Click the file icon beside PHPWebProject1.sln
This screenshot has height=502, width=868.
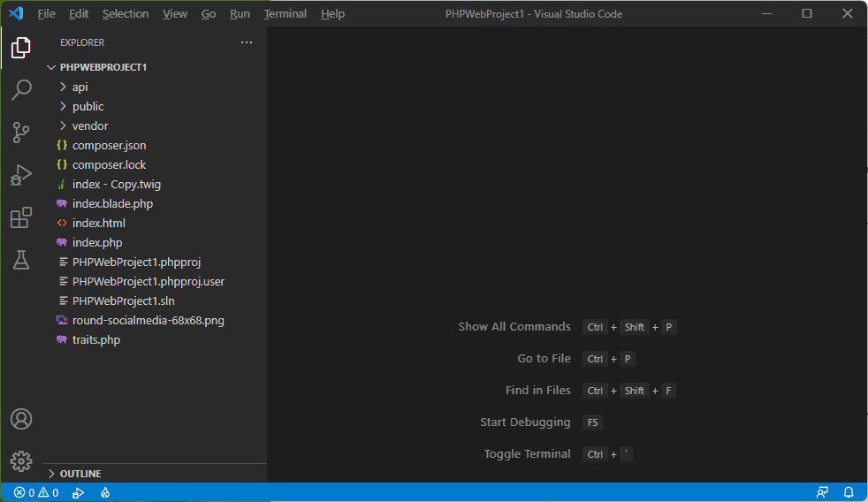pyautogui.click(x=63, y=301)
